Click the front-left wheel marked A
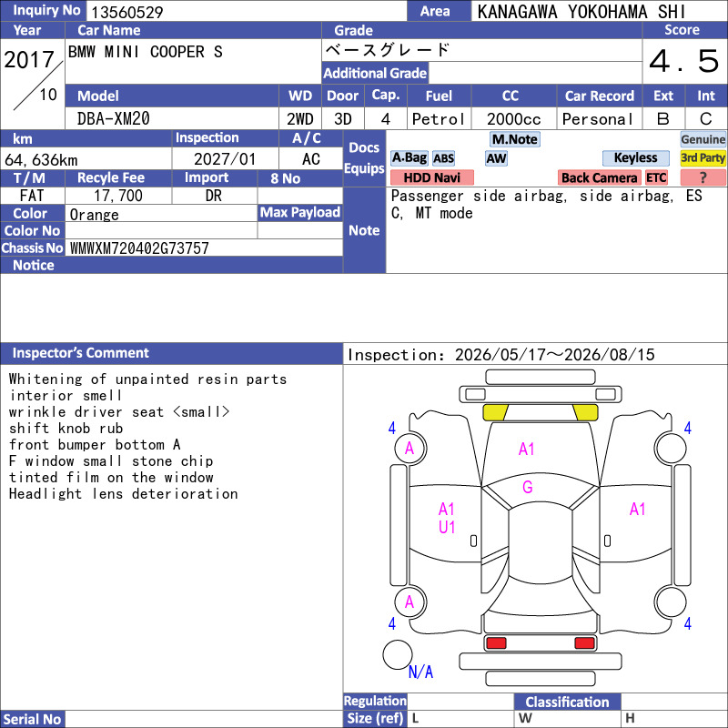 pyautogui.click(x=410, y=449)
